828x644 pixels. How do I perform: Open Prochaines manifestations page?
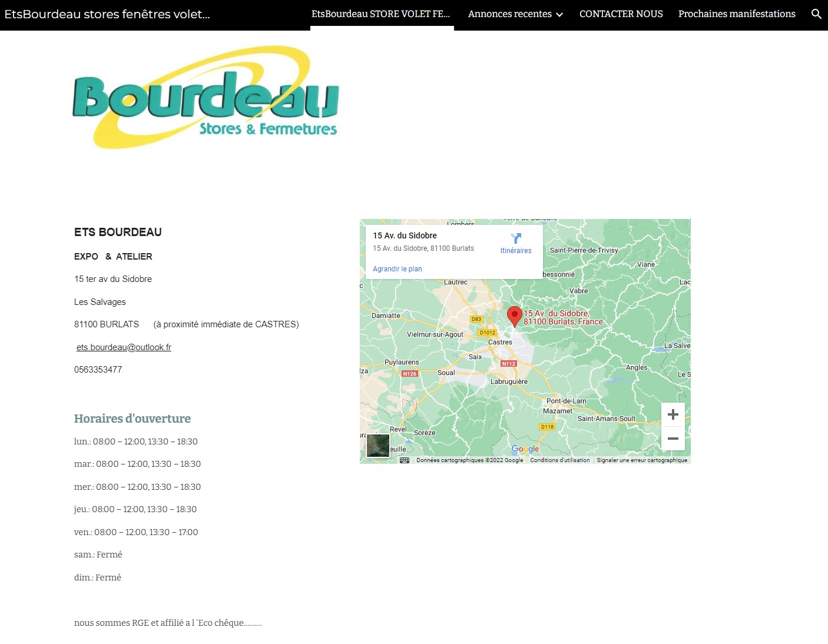coord(737,14)
